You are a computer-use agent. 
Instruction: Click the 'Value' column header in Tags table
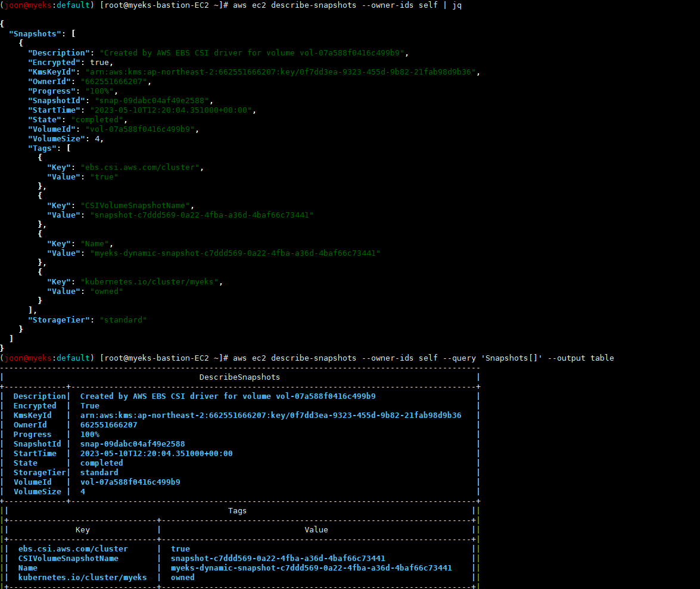click(316, 530)
